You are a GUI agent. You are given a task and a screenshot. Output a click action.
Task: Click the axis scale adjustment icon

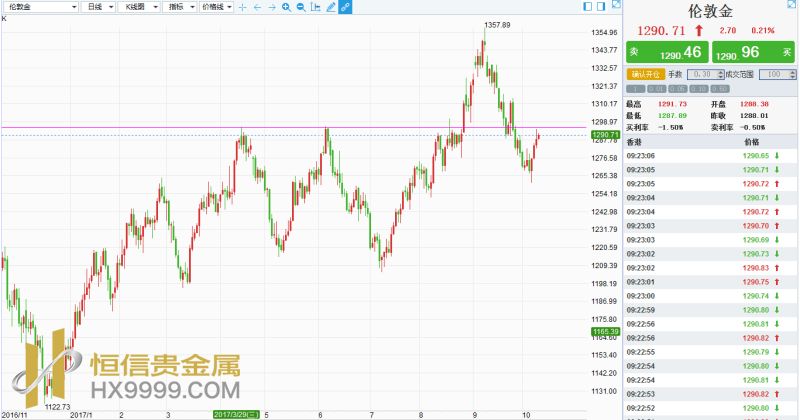(x=316, y=7)
